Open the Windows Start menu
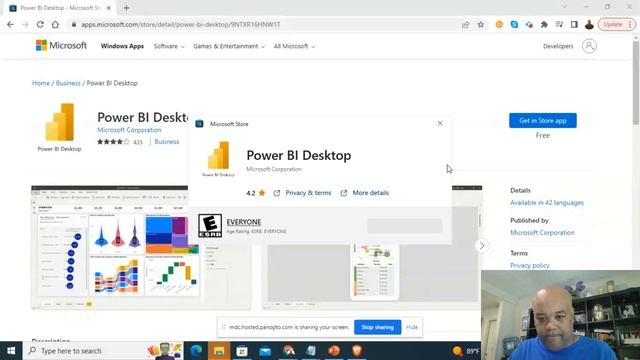The height and width of the screenshot is (360, 640). pyautogui.click(x=11, y=351)
